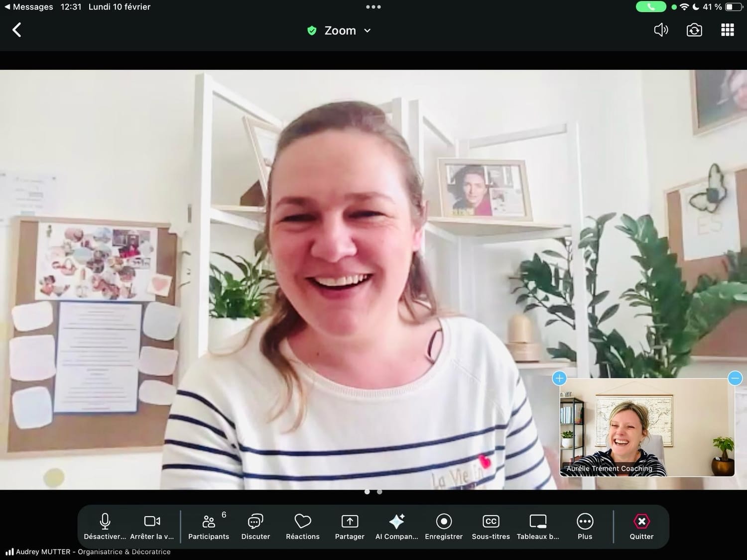The height and width of the screenshot is (560, 747).
Task: Mute the microphone with Désactiver
Action: click(105, 526)
